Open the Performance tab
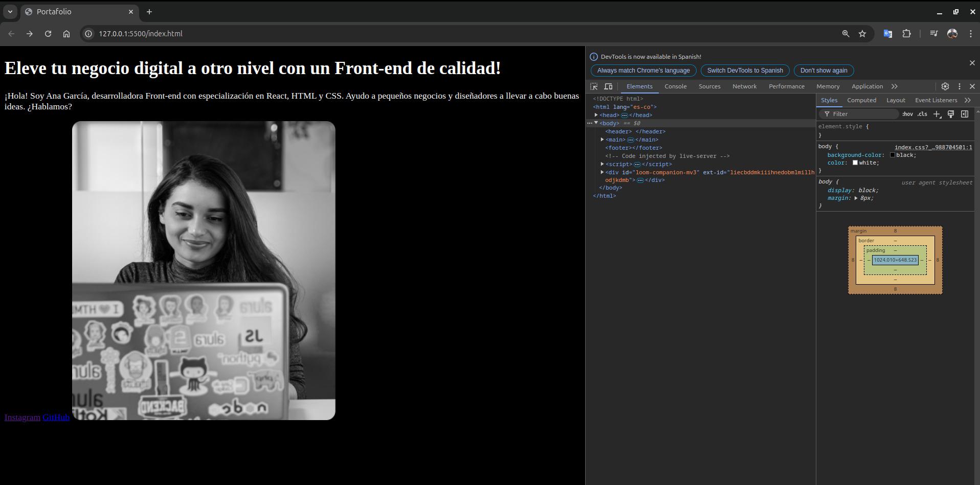Viewport: 980px width, 485px height. point(787,86)
